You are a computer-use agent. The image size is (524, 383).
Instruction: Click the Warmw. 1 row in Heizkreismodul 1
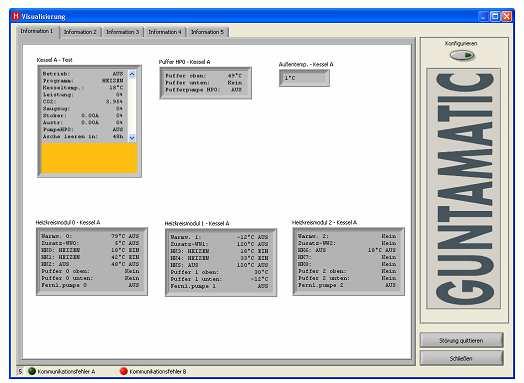point(220,237)
